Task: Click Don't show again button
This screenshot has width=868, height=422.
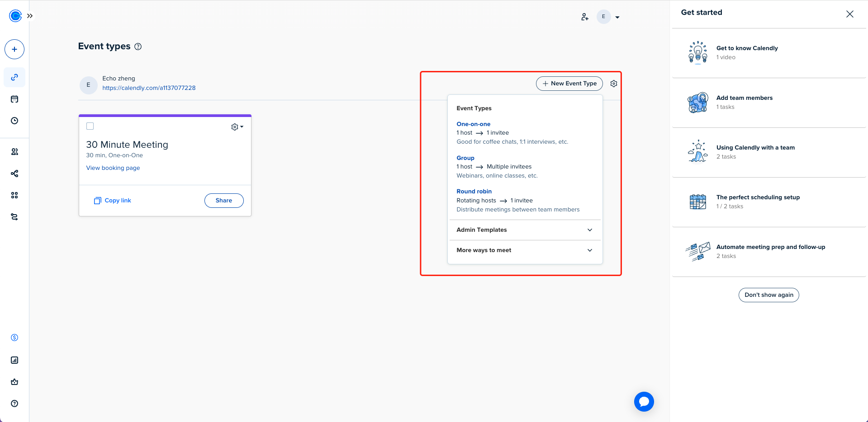Action: pos(769,295)
